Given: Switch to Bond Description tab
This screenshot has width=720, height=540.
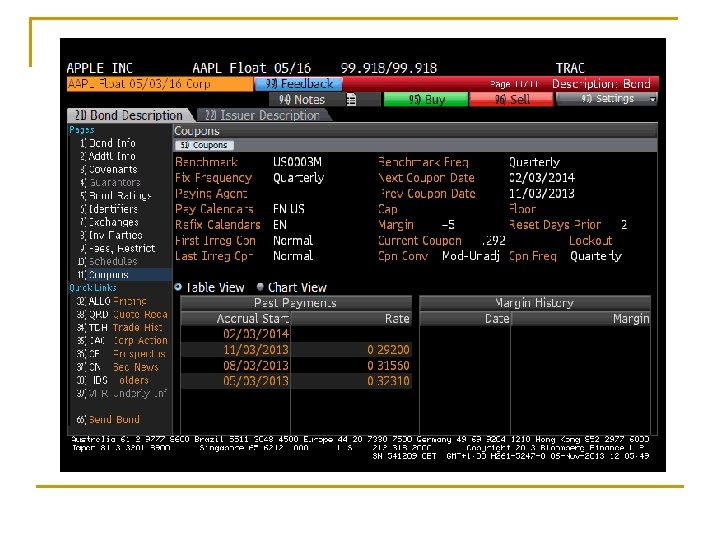Looking at the screenshot, I should [x=129, y=115].
